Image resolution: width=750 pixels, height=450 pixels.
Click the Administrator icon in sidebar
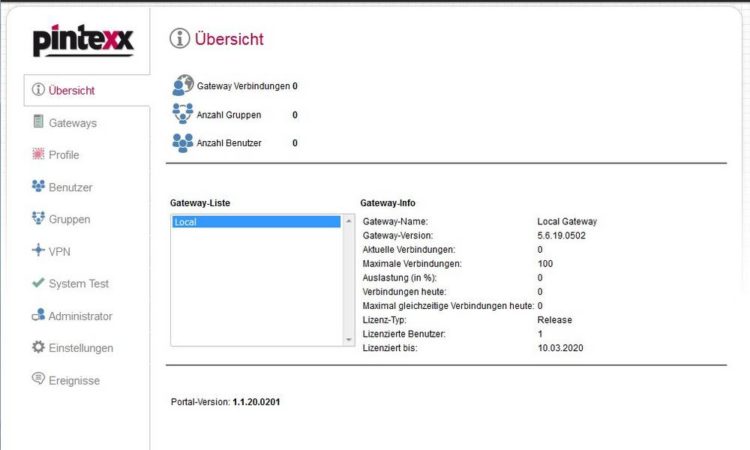click(x=38, y=314)
